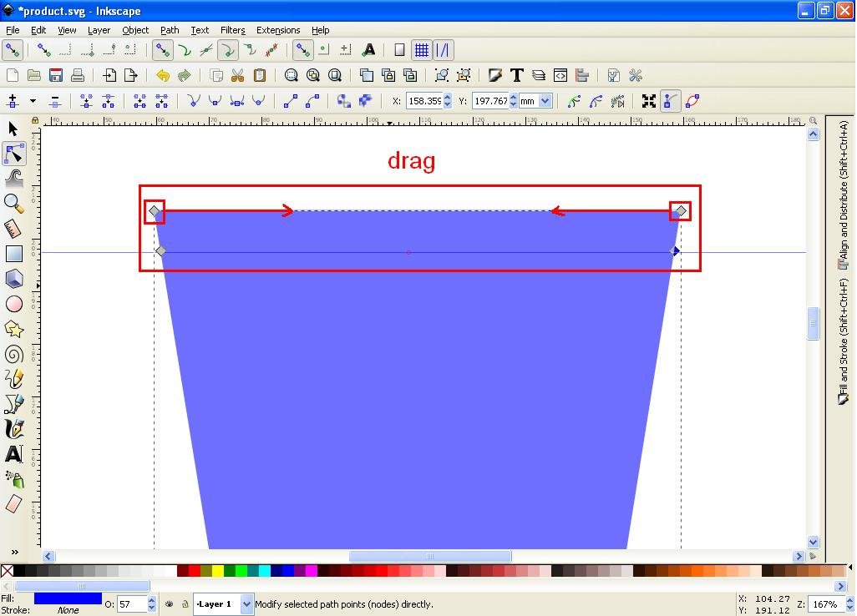
Task: Open the Layers dialog icon
Action: (538, 75)
